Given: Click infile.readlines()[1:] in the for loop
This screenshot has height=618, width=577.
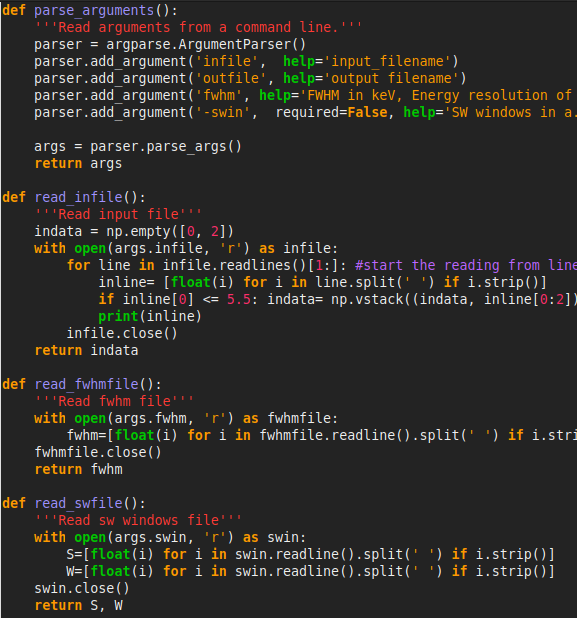Looking at the screenshot, I should coord(251,265).
